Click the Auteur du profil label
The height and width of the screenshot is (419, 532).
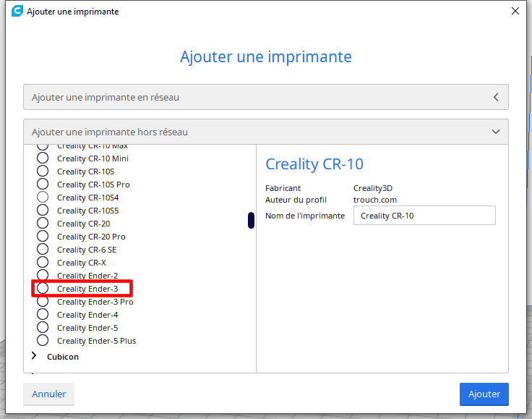pos(296,200)
